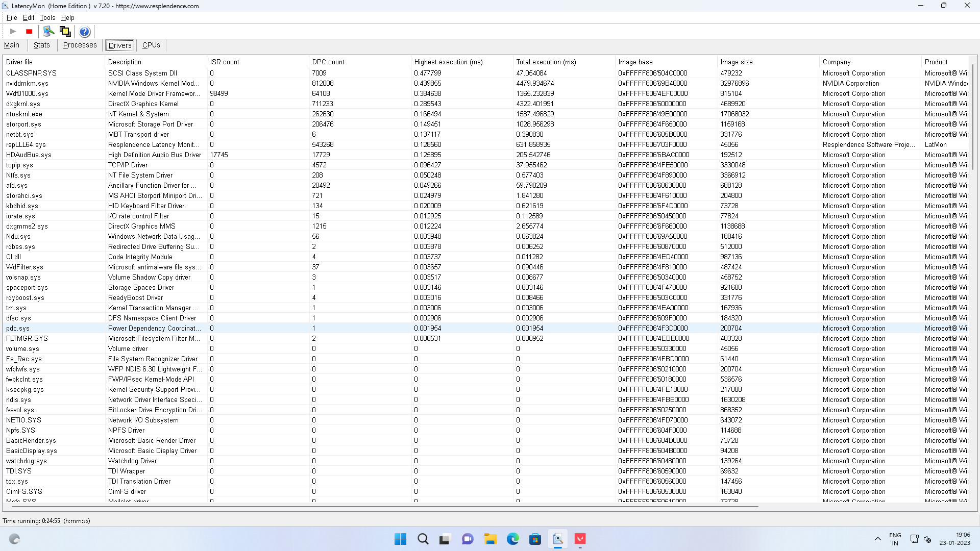Click DPC count value 812008
The height and width of the screenshot is (551, 980).
(x=323, y=83)
